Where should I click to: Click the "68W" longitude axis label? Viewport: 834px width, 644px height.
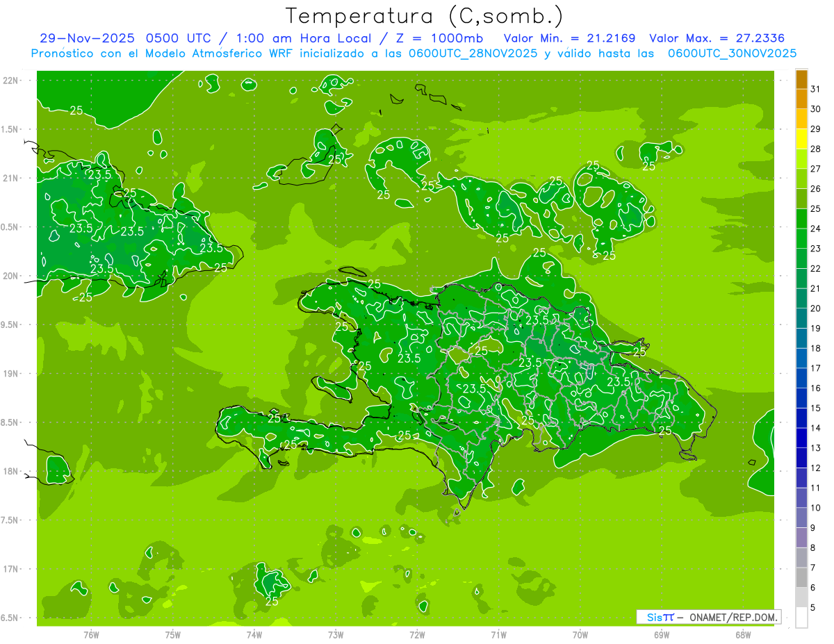(x=743, y=634)
